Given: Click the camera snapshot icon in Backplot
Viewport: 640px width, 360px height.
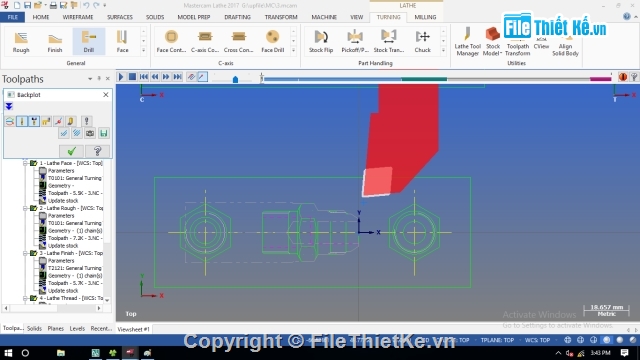Looking at the screenshot, I should pos(90,133).
